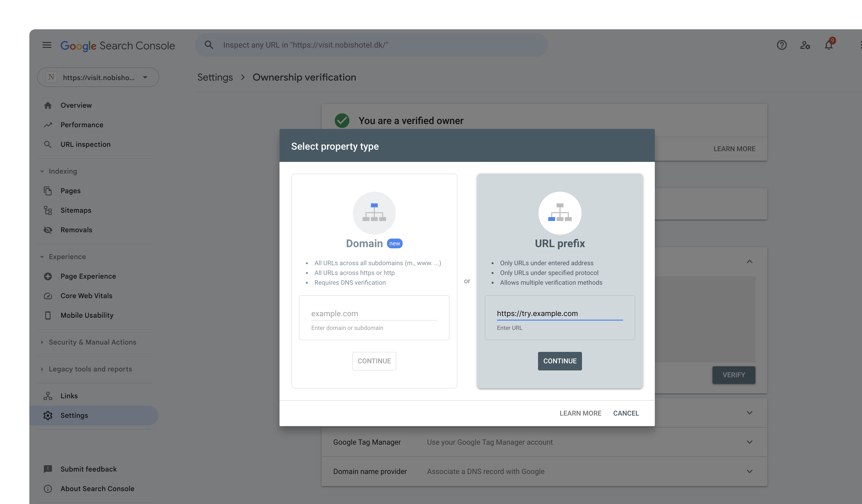
Task: Focus the example.com domain field
Action: pyautogui.click(x=374, y=314)
